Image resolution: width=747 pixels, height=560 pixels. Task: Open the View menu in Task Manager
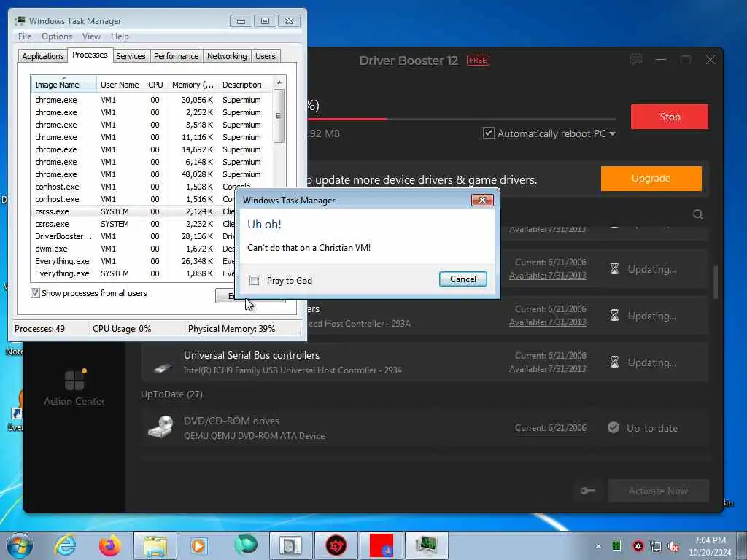[91, 36]
